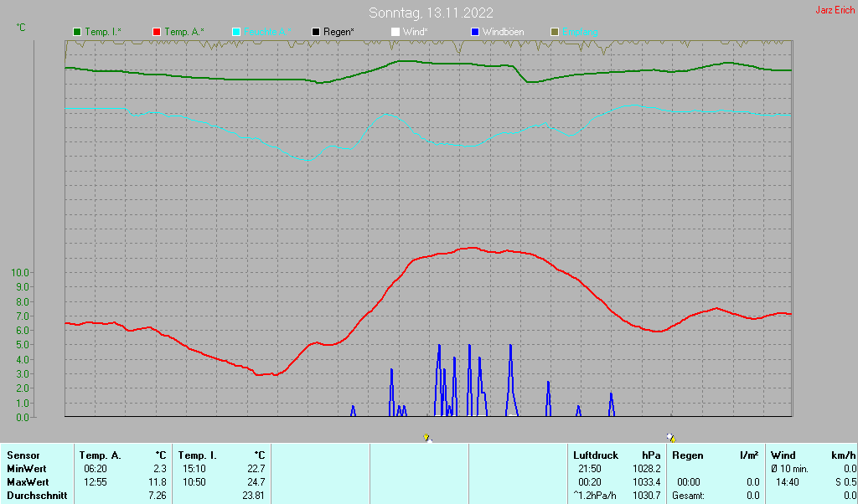858x504 pixels.
Task: Click the Luftdruck minimum 1028.2
Action: click(x=649, y=469)
